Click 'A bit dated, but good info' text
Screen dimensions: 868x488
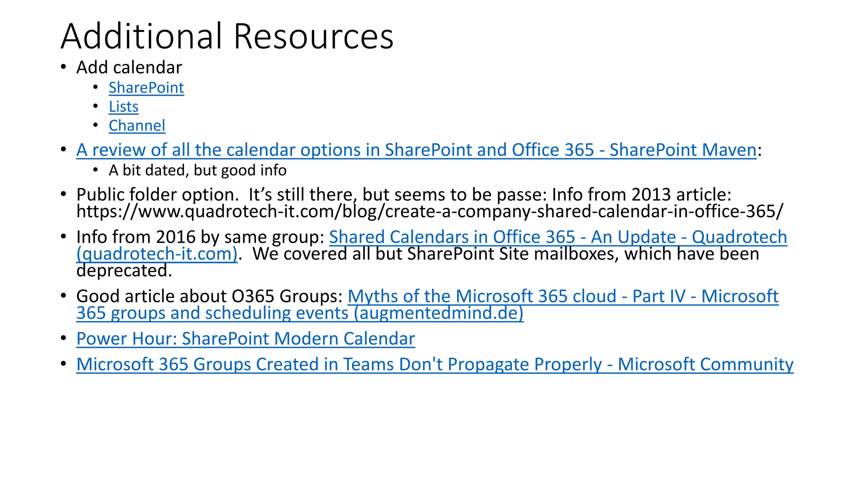point(198,170)
